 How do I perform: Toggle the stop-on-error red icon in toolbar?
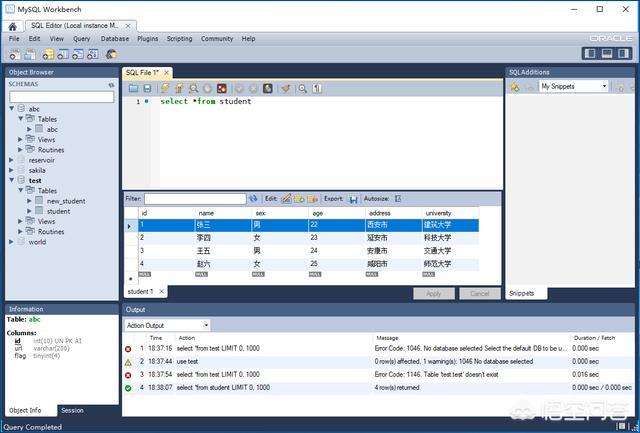[222, 88]
